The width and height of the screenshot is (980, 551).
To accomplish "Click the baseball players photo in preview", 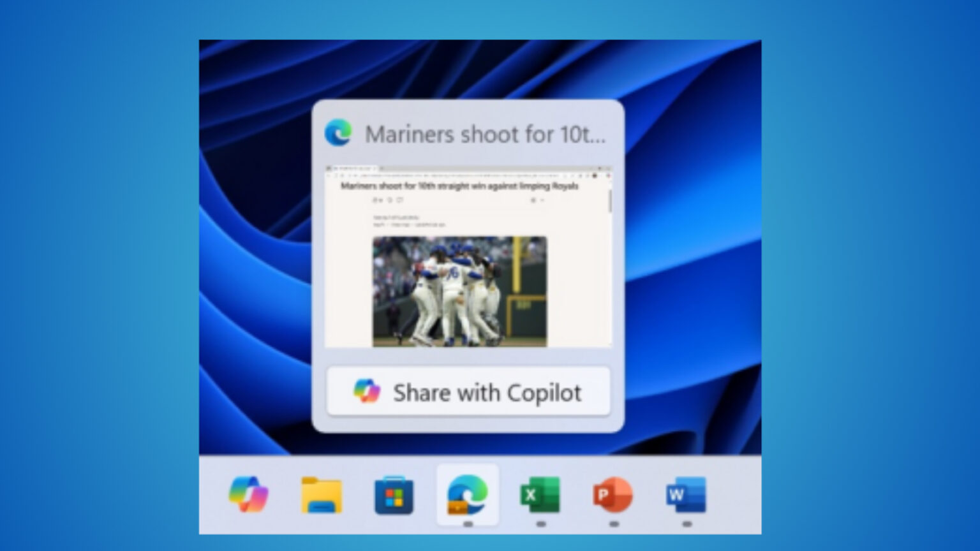I will (459, 291).
